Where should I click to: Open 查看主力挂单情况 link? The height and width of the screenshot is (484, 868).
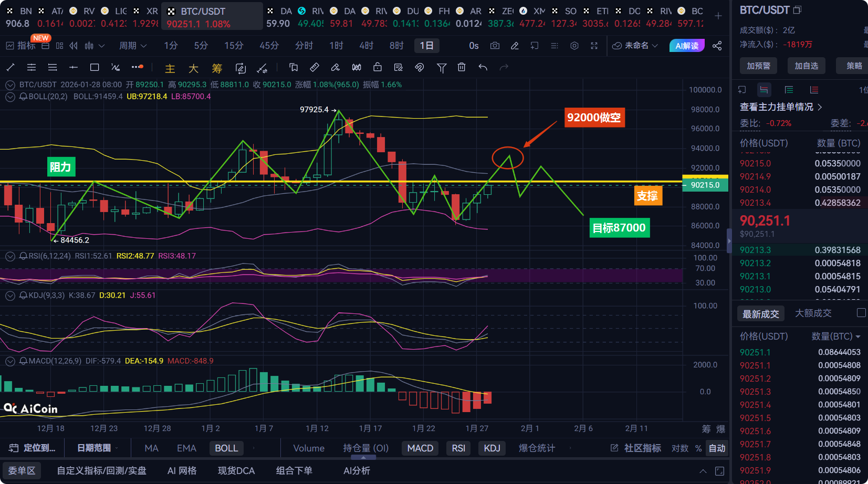tap(780, 107)
